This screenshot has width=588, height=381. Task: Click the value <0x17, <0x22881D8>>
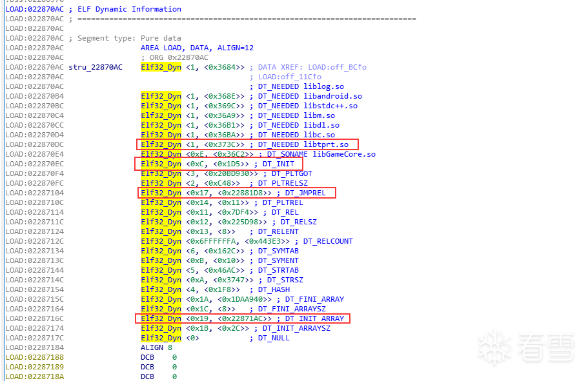point(228,193)
